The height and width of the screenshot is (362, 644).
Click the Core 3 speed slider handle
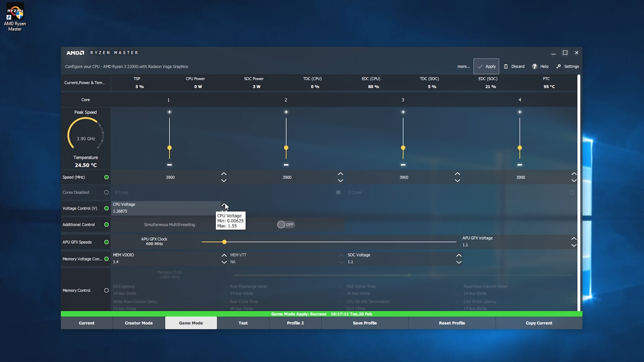click(403, 148)
